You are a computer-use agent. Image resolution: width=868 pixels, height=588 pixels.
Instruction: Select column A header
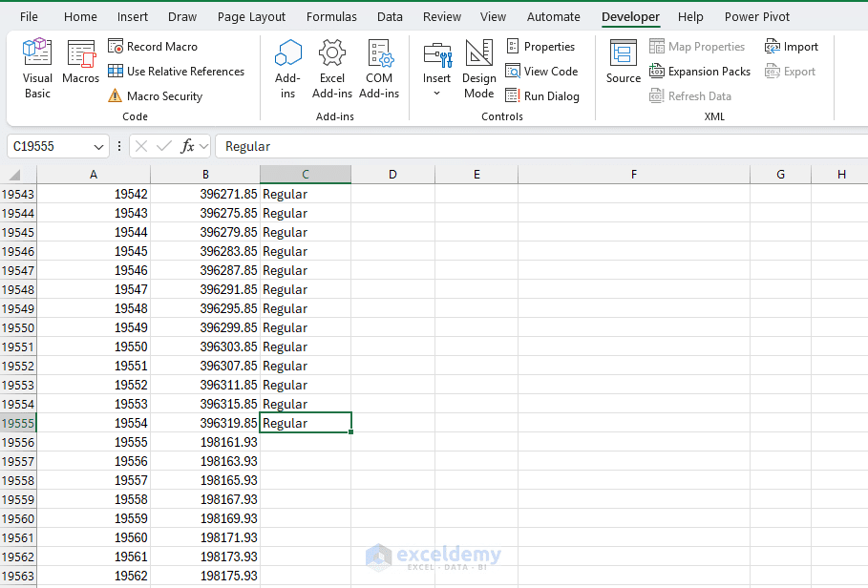94,175
